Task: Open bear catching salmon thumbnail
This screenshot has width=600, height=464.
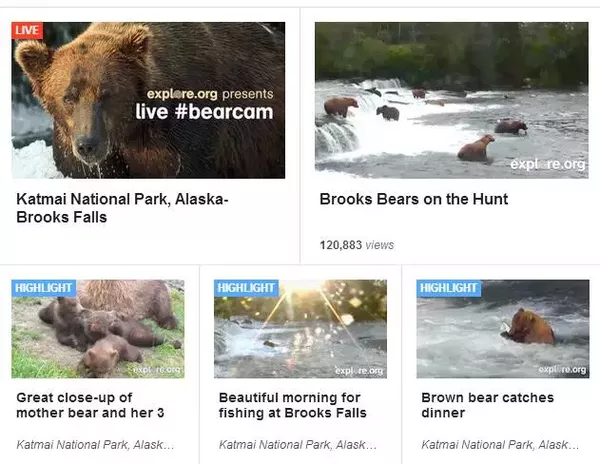Action: tap(503, 329)
